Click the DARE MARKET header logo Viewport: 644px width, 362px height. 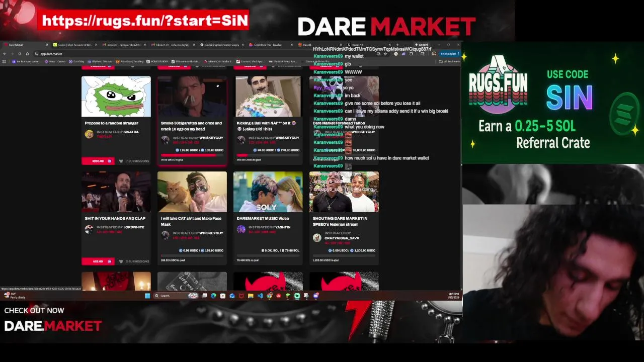point(386,27)
